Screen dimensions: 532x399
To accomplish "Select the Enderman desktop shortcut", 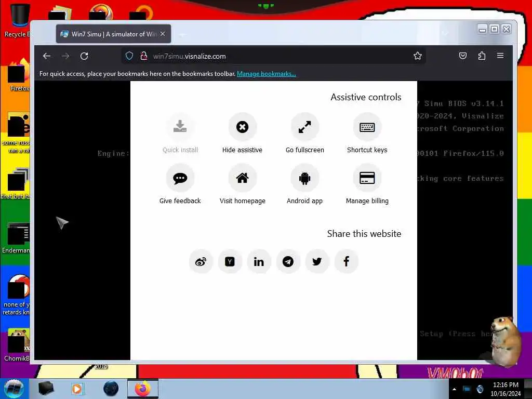I will point(16,237).
